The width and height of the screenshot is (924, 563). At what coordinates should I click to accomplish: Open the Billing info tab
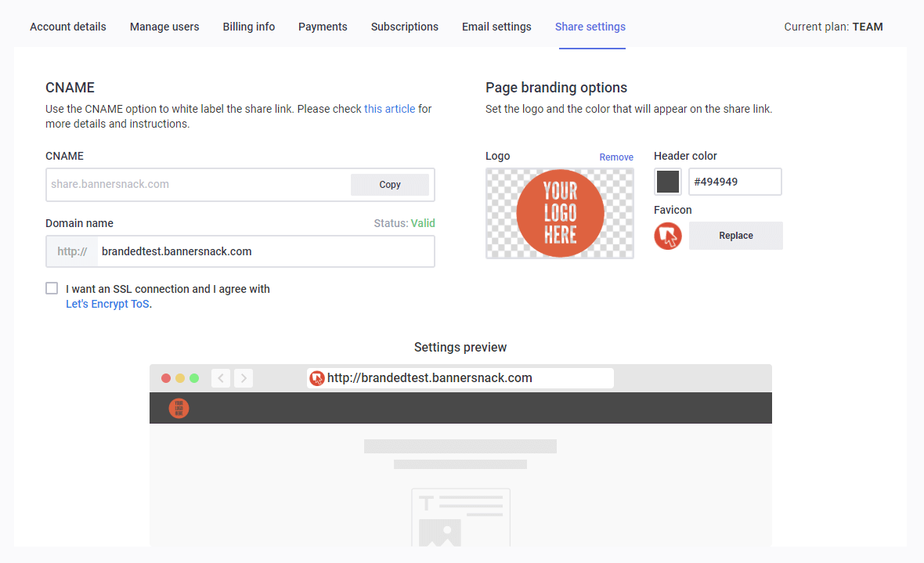click(249, 27)
